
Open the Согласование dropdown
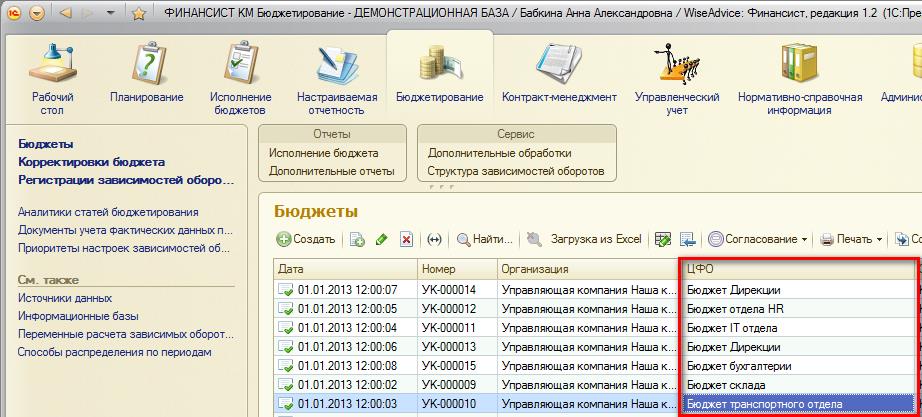tap(760, 239)
